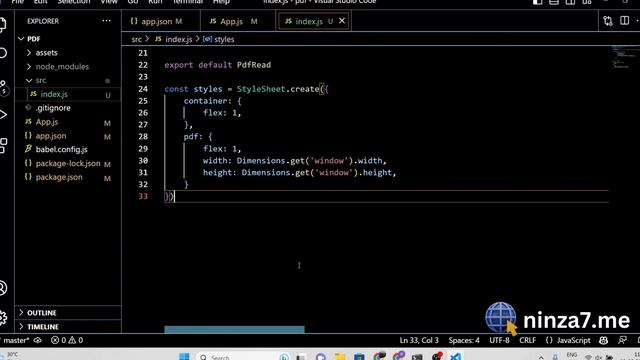The width and height of the screenshot is (640, 360).
Task: Open app.json in Explorer
Action: pyautogui.click(x=68, y=136)
